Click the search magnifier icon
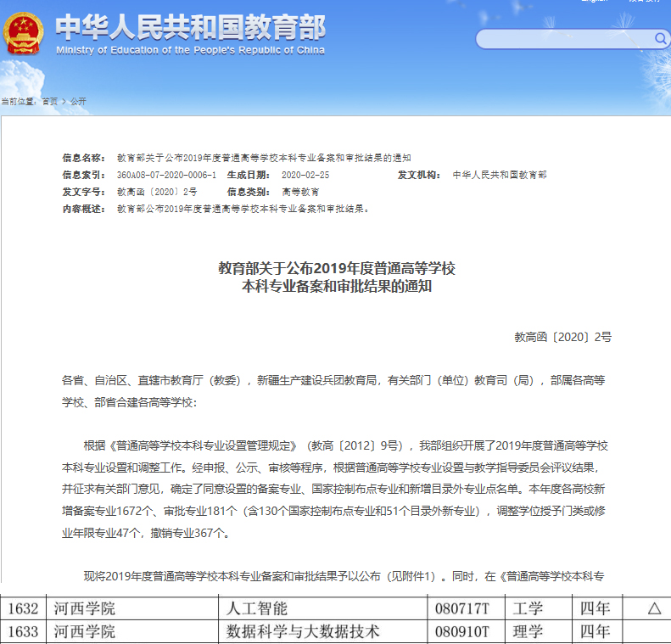Image resolution: width=671 pixels, height=644 pixels. [660, 39]
